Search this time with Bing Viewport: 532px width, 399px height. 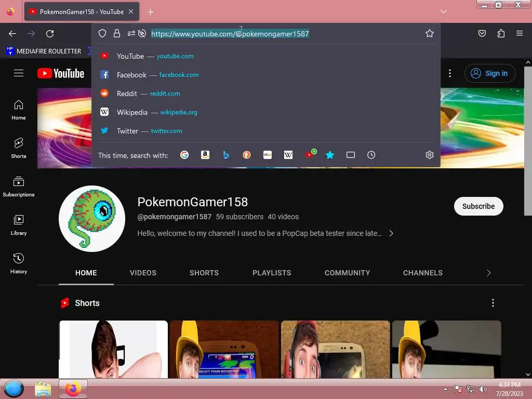(226, 155)
